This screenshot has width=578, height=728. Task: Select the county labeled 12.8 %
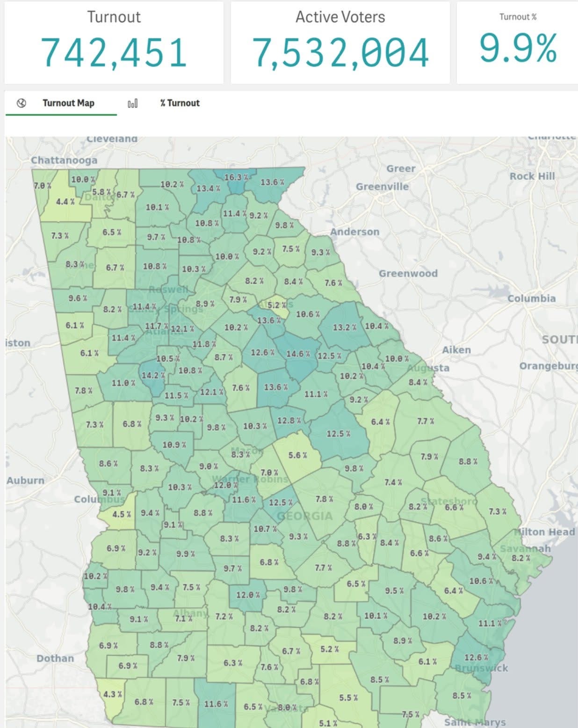coord(289,420)
